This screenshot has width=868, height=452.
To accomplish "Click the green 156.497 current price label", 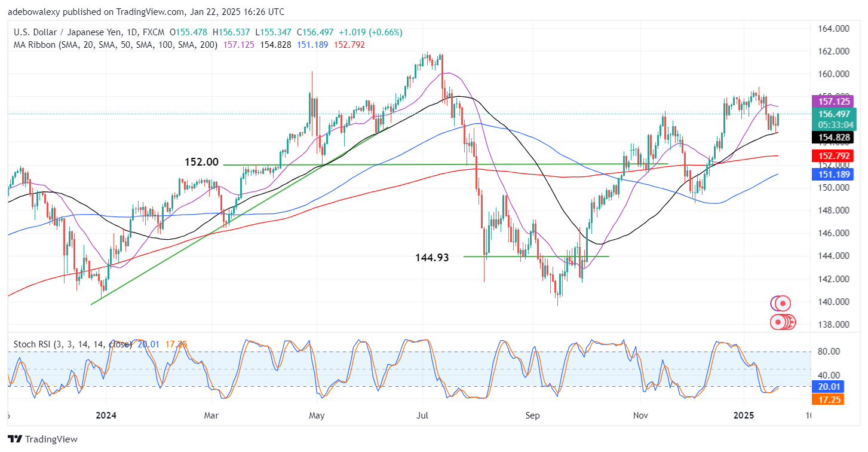I will 835,114.
